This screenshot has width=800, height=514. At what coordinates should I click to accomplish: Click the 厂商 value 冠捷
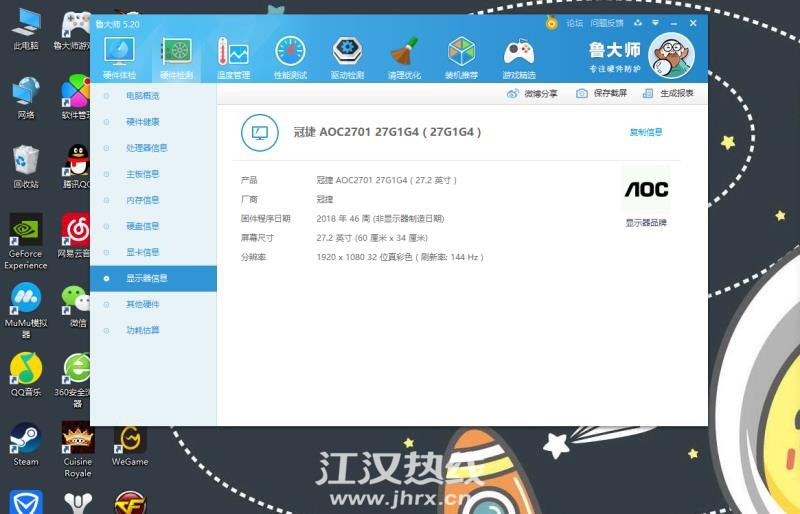pyautogui.click(x=324, y=199)
